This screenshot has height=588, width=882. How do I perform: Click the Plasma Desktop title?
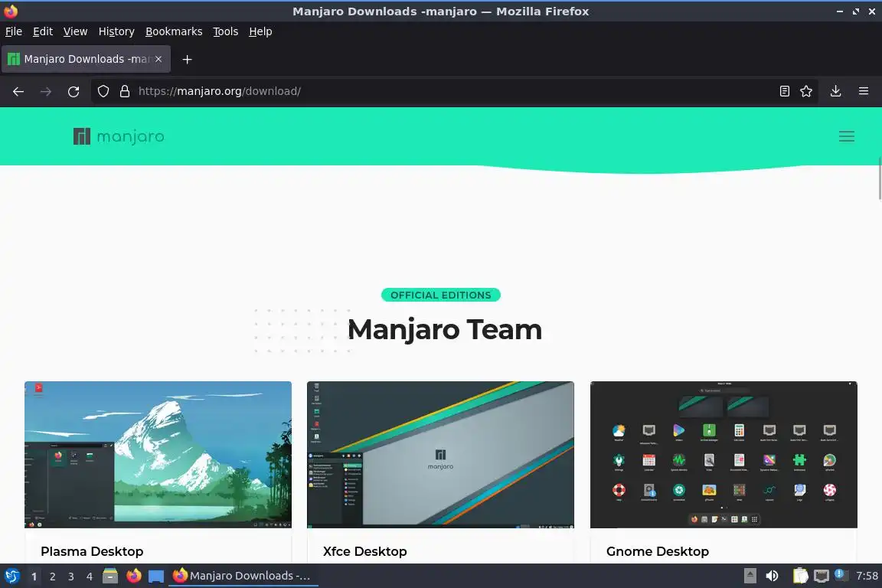92,551
